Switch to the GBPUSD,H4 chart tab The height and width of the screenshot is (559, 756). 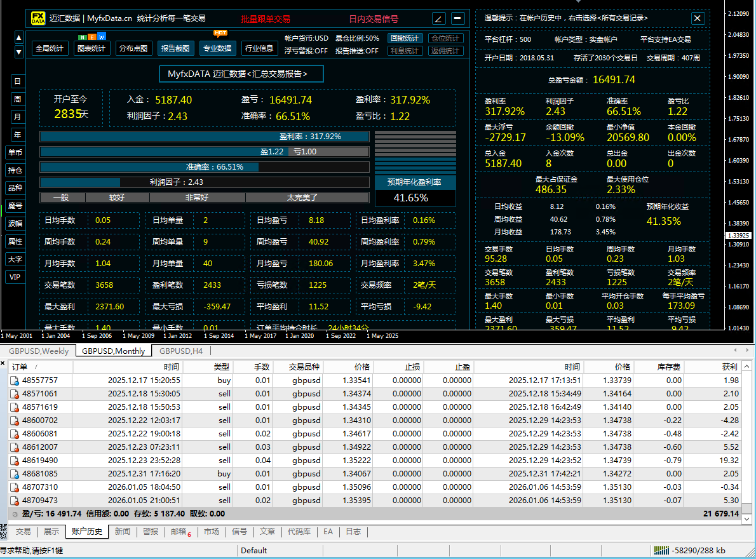(181, 351)
